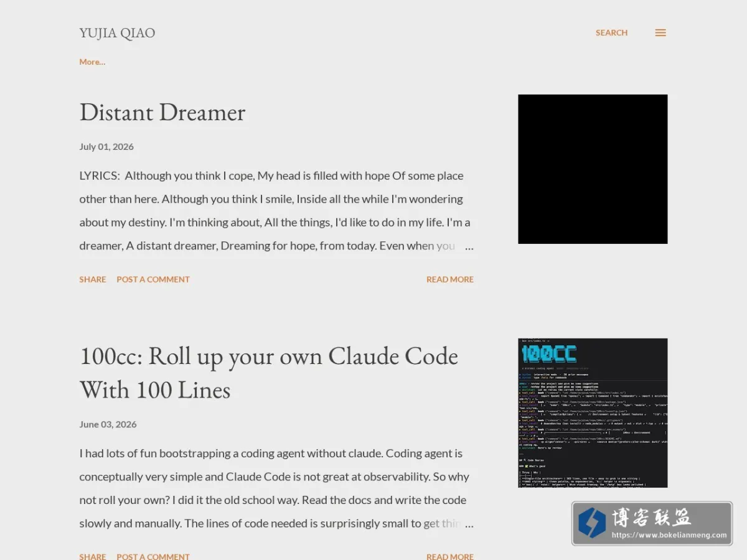This screenshot has height=560, width=747.
Task: Click READ MORE for the Distant Dreamer post
Action: [450, 279]
